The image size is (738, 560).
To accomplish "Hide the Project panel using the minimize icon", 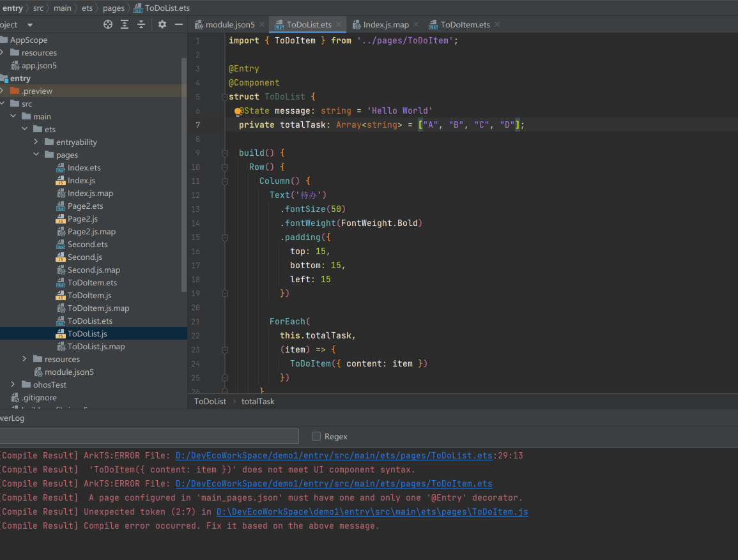I will click(179, 24).
